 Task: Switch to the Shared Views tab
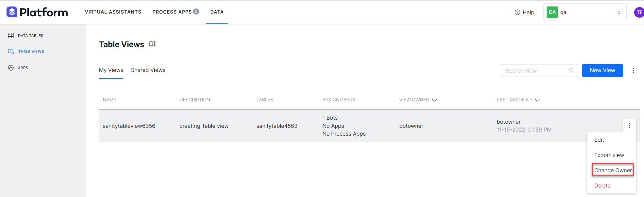point(148,70)
